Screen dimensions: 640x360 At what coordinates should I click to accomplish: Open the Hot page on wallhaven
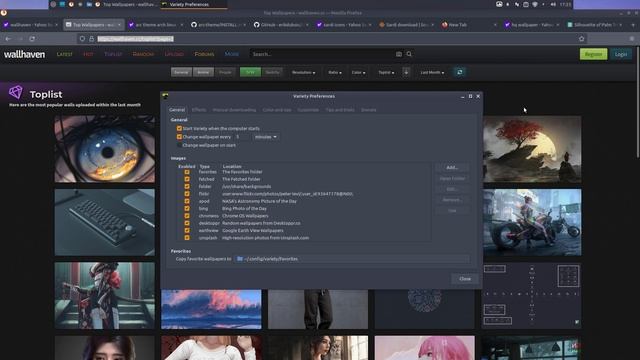pos(88,54)
